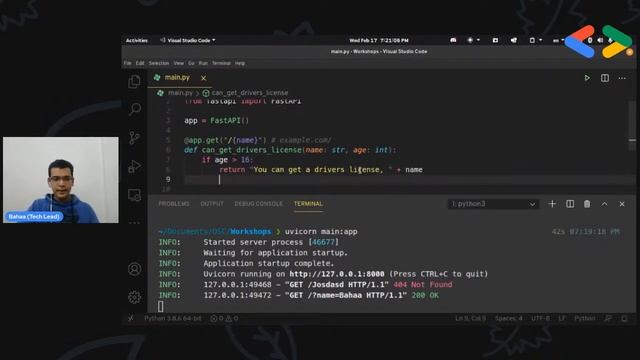This screenshot has height=360, width=640.
Task: Create a new terminal with plus icon
Action: click(x=552, y=204)
